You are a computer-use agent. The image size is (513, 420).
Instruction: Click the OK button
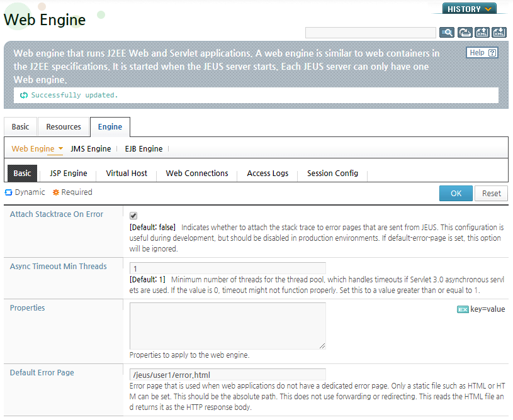click(456, 193)
